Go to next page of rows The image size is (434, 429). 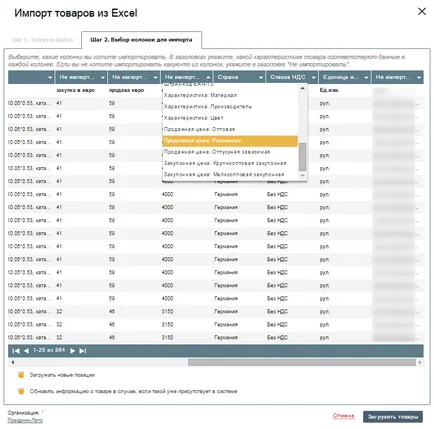tap(72, 351)
